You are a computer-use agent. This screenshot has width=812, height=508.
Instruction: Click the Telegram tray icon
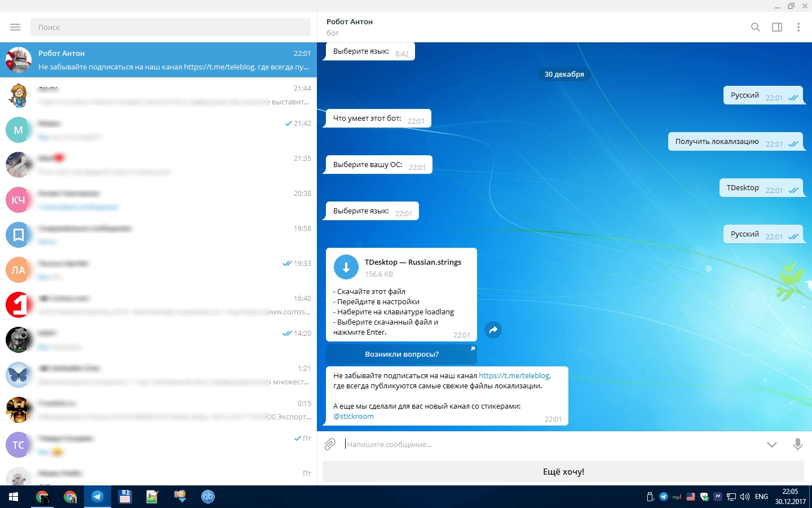pos(664,497)
